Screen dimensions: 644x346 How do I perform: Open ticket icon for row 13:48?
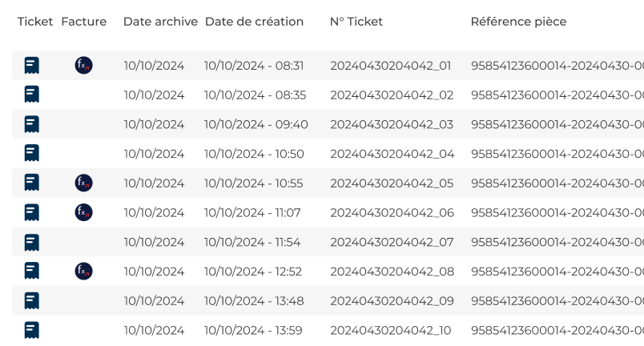[31, 301]
